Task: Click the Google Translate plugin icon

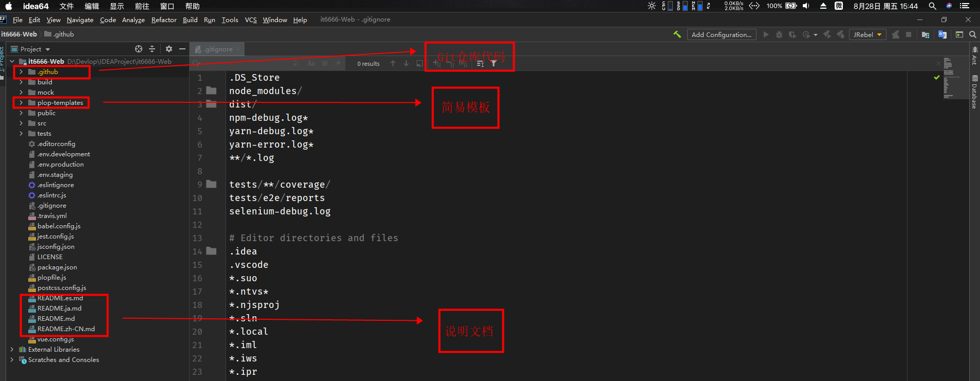Action: pyautogui.click(x=943, y=34)
